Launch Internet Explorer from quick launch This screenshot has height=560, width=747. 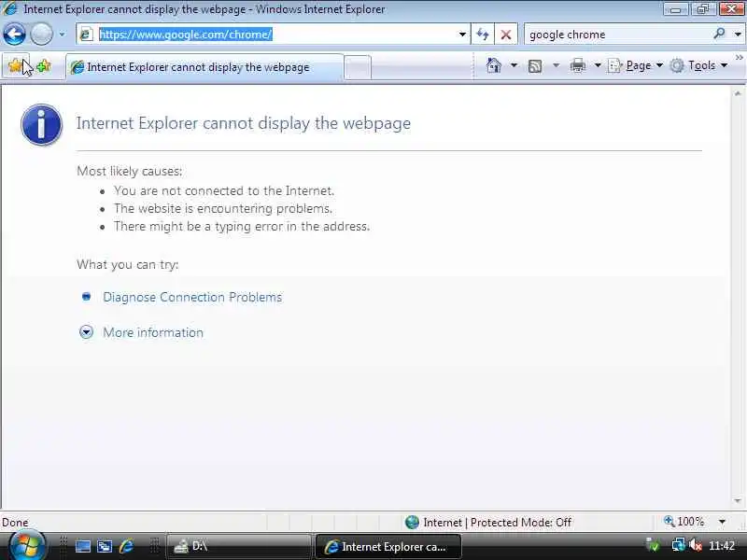126,546
